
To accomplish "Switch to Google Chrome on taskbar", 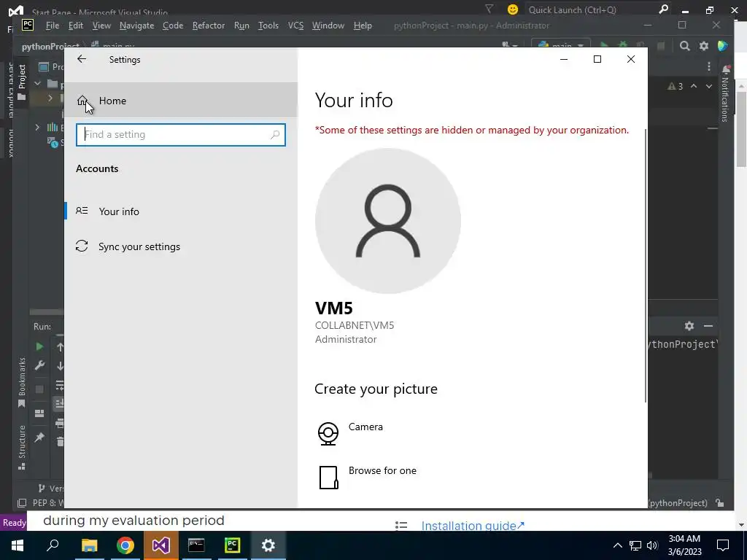I will click(x=125, y=545).
